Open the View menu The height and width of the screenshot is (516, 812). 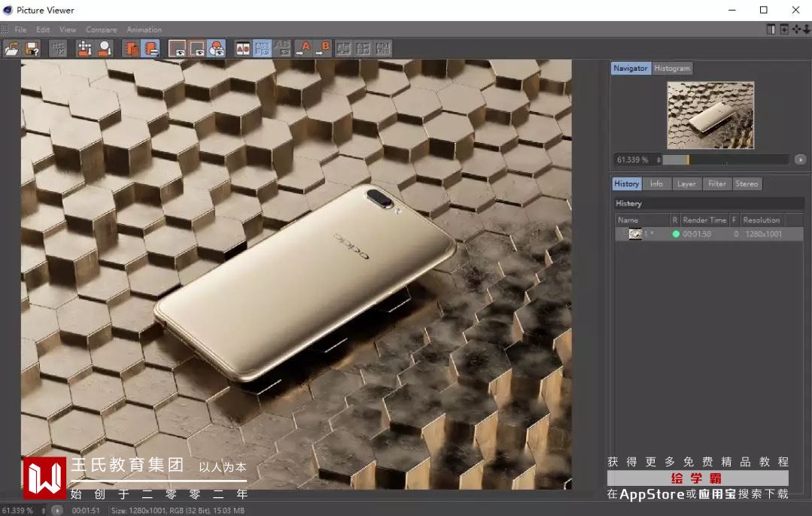pos(67,29)
